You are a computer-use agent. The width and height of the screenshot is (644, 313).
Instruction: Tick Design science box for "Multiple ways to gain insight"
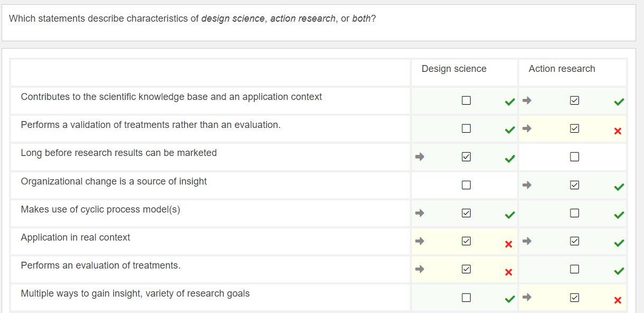pyautogui.click(x=466, y=298)
